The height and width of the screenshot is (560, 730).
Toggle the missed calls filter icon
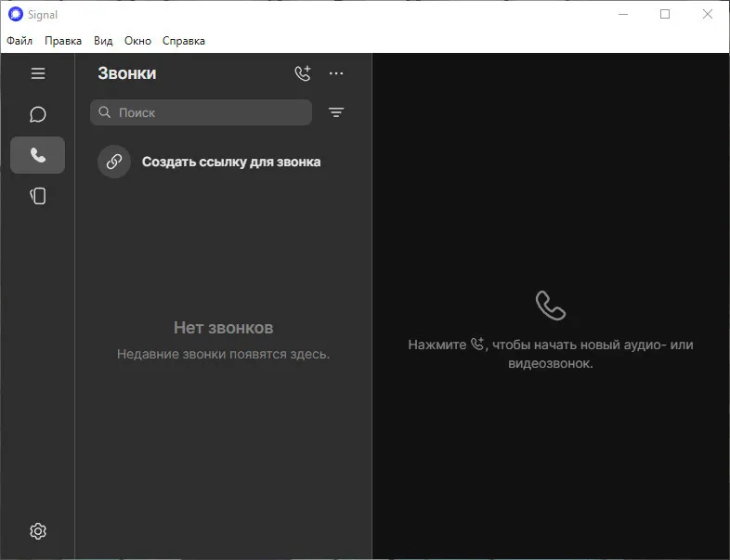coord(336,112)
